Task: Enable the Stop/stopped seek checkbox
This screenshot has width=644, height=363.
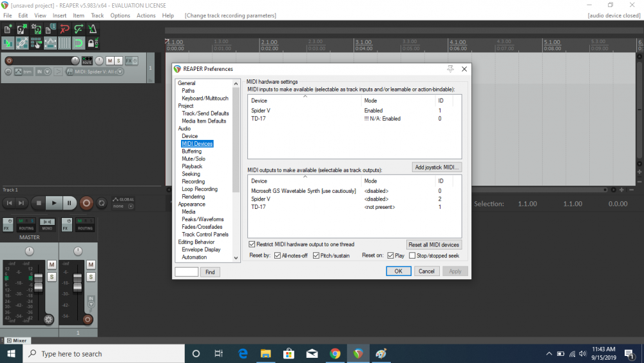Action: (412, 256)
